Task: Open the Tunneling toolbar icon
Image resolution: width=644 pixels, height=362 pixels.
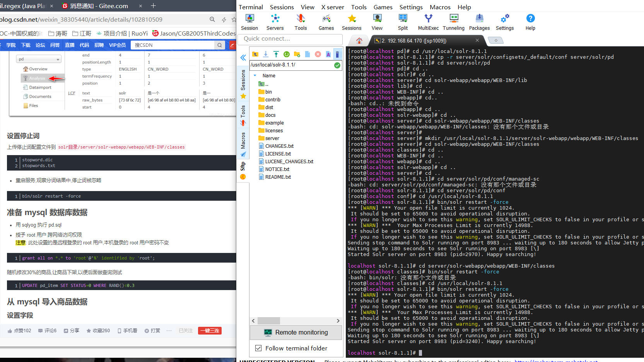Action: (x=454, y=22)
